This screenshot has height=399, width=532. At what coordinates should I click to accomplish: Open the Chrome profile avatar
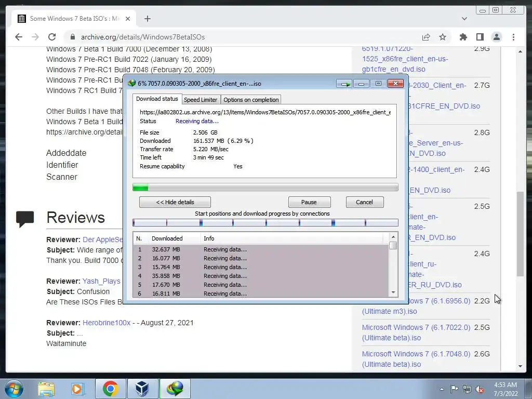click(x=497, y=37)
